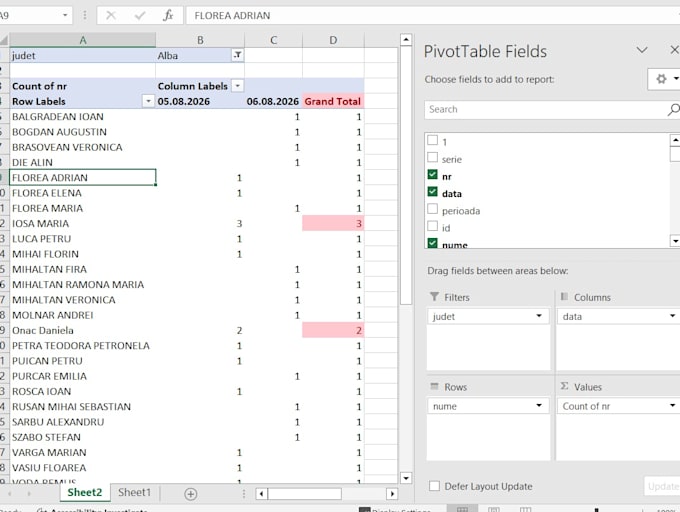Click the Update button

click(663, 486)
